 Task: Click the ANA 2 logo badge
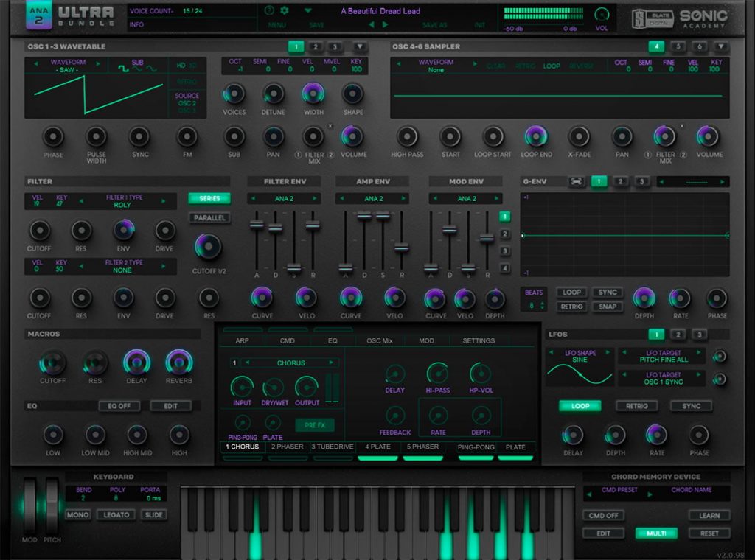38,15
